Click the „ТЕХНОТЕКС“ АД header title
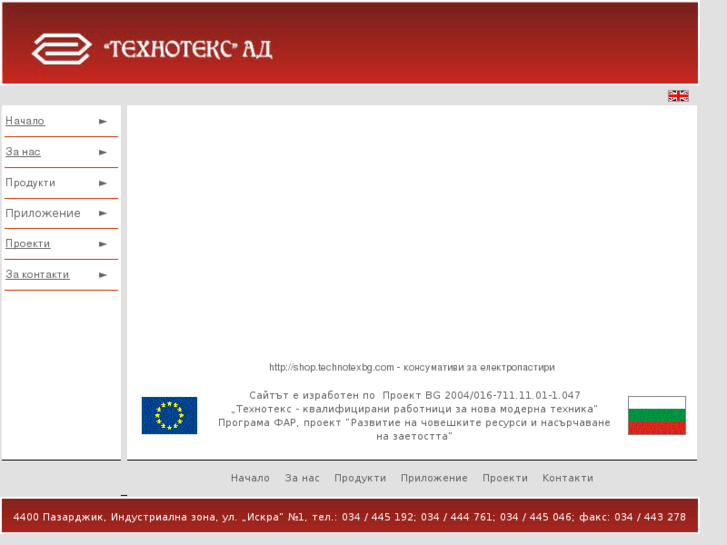Viewport: 727px width, 545px height. [188, 49]
